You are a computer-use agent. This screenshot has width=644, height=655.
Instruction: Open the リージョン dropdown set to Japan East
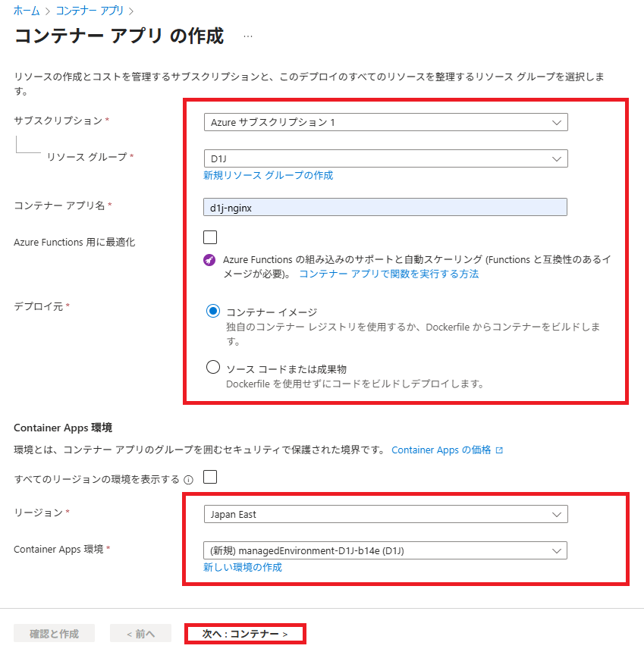coord(385,514)
